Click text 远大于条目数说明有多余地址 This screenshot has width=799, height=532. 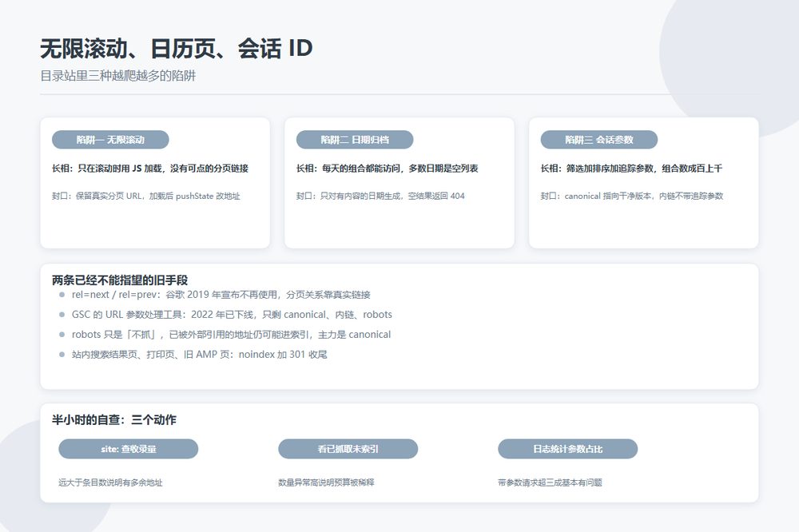click(x=110, y=482)
